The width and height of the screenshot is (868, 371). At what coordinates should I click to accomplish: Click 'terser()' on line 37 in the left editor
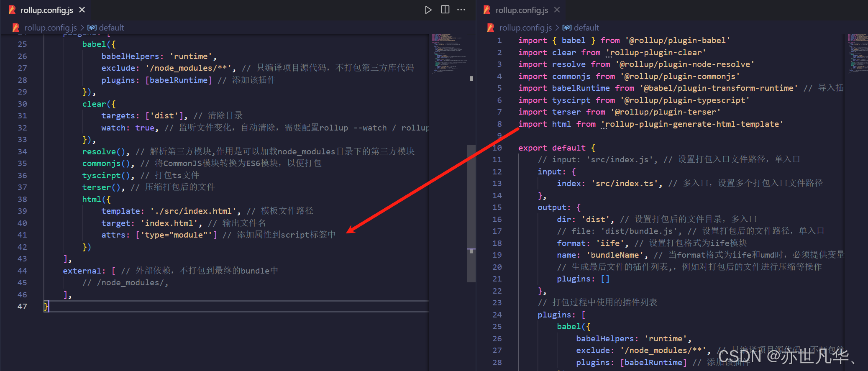coord(101,187)
